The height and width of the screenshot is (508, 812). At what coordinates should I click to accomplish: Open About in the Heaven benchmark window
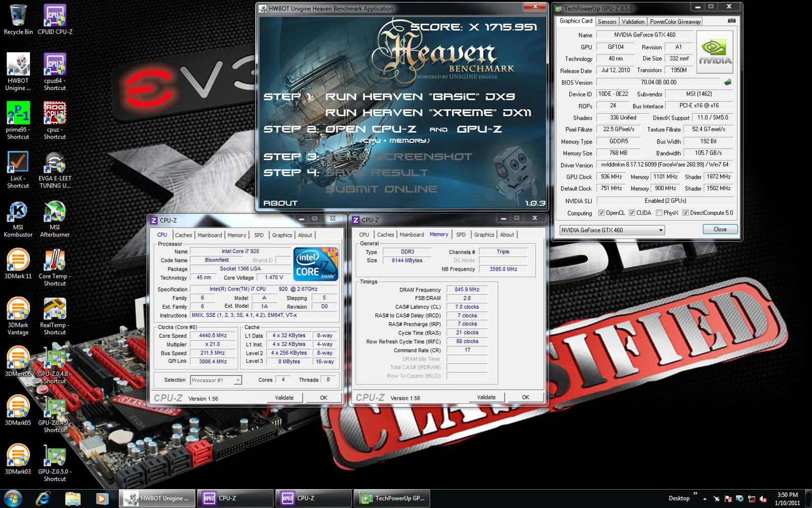[x=280, y=203]
